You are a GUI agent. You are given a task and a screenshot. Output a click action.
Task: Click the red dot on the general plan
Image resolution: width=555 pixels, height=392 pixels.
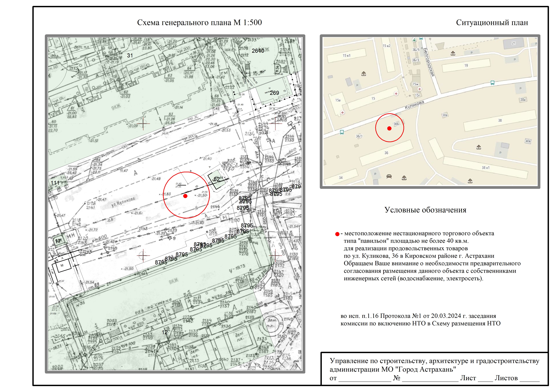[185, 196]
